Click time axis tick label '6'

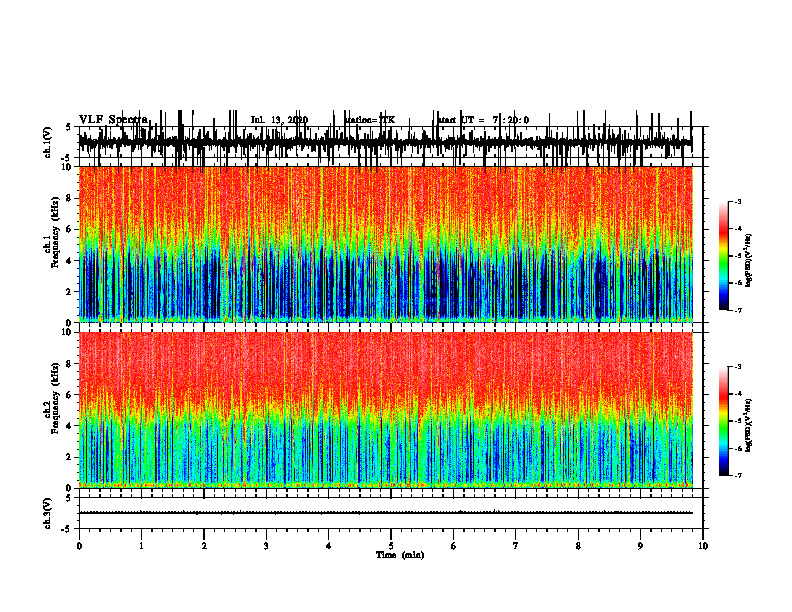click(x=454, y=546)
